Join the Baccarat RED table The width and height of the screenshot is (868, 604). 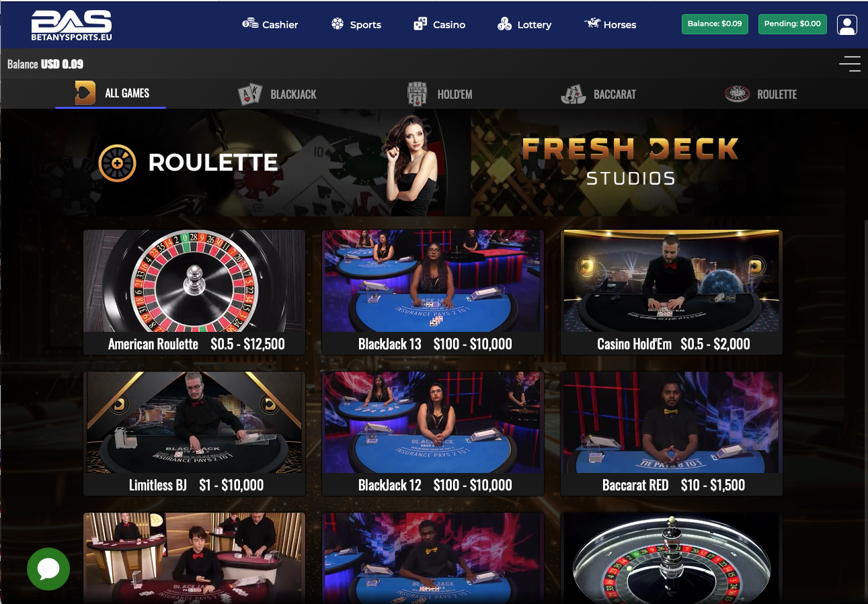672,433
